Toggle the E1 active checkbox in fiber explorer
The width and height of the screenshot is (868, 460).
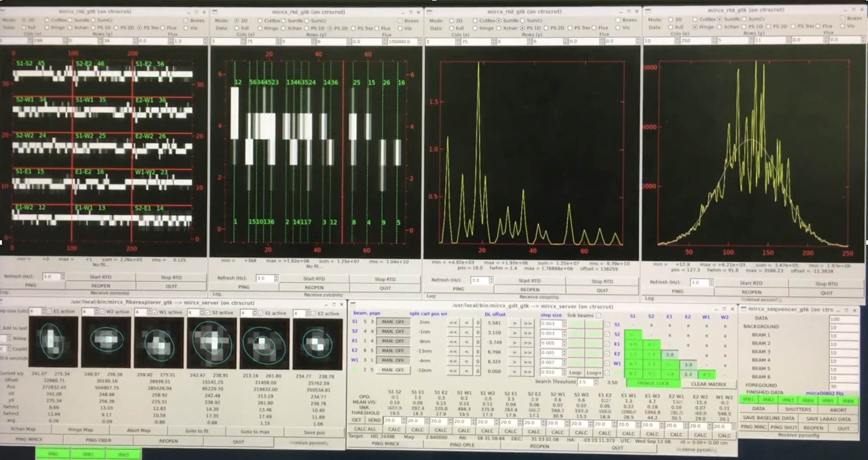point(50,311)
